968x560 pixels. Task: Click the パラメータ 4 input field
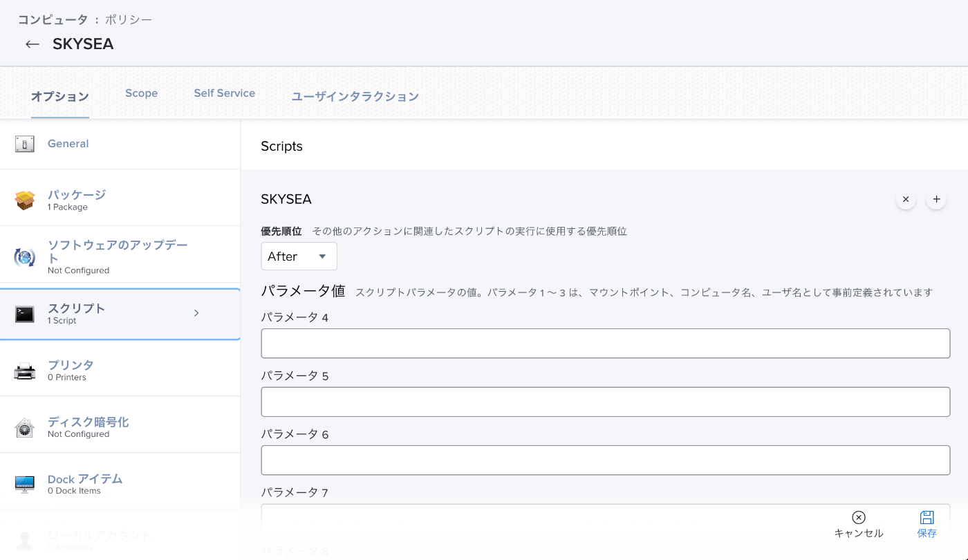[606, 344]
